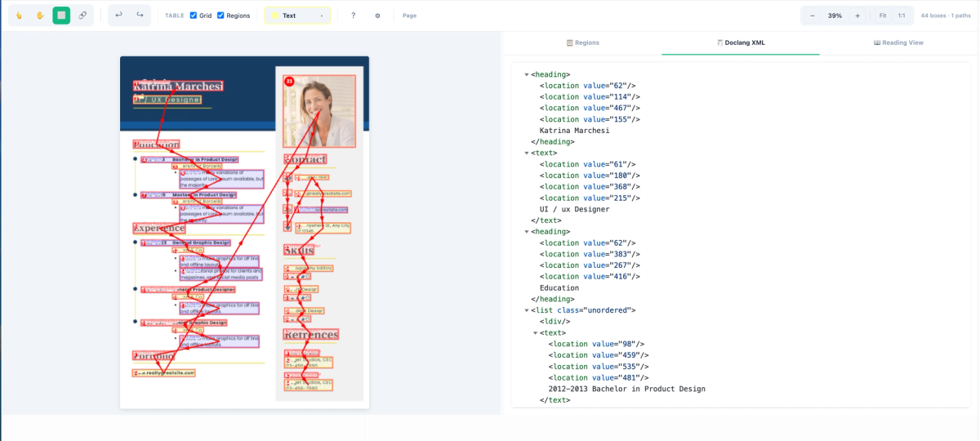The height and width of the screenshot is (441, 980).
Task: Click the location value="215" line
Action: coord(590,198)
